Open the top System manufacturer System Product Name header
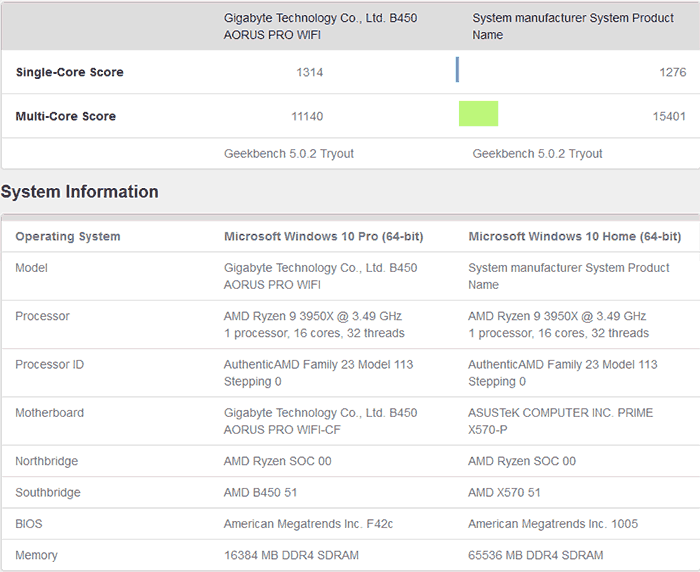Viewport: 700px width, 572px height. (573, 26)
